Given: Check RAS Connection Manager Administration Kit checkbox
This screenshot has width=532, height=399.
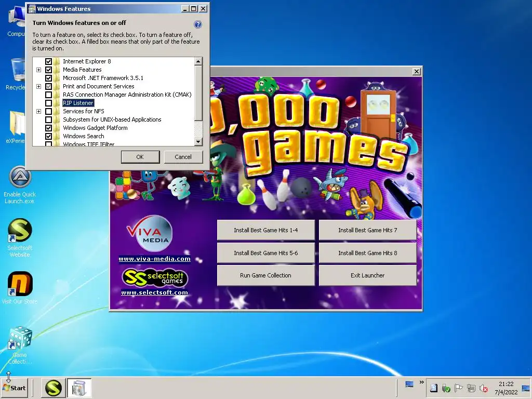Looking at the screenshot, I should 48,95.
